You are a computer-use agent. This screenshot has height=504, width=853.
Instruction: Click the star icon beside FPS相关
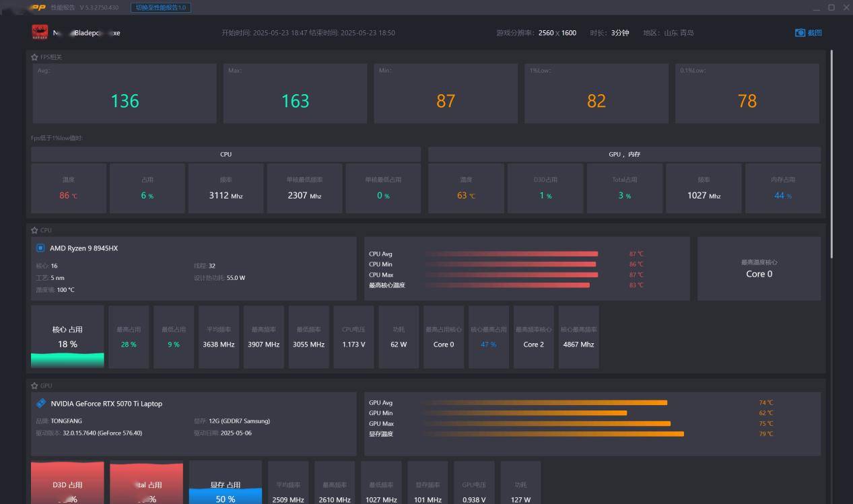coord(34,57)
